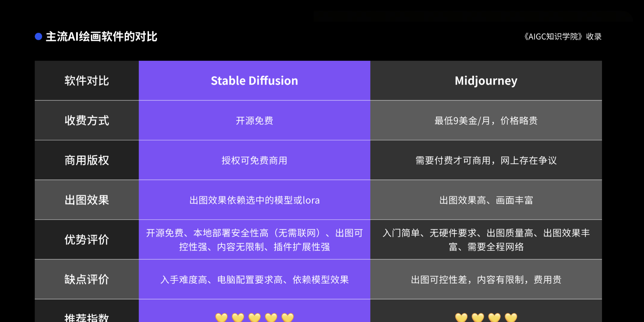Screen dimensions: 644x322
Task: Select the 软件对比 header cell
Action: pyautogui.click(x=87, y=80)
